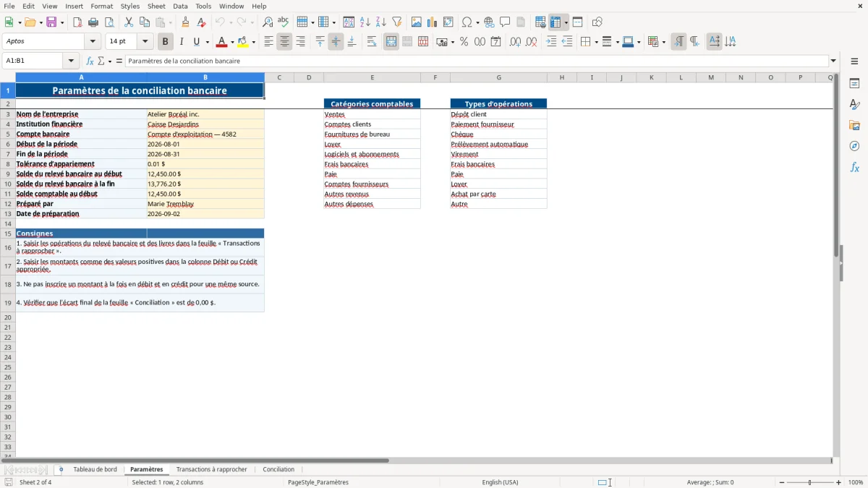This screenshot has height=488, width=868.
Task: Switch to the Transactions à rapprocher sheet
Action: (211, 469)
